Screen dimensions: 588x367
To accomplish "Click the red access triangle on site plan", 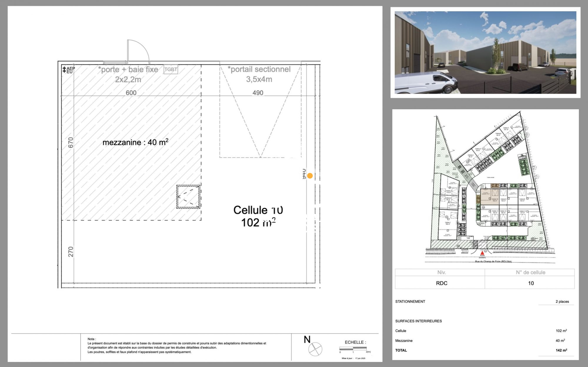I will (482, 253).
